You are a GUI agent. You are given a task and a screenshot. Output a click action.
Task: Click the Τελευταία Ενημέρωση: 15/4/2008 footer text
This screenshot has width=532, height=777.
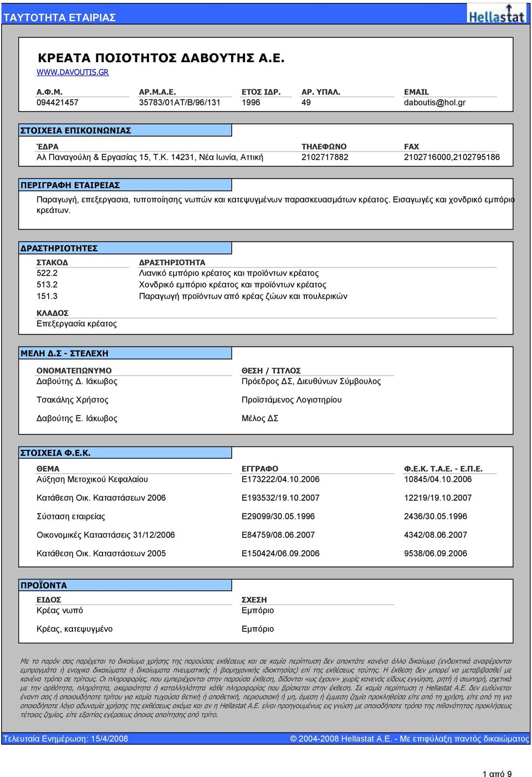(x=65, y=739)
